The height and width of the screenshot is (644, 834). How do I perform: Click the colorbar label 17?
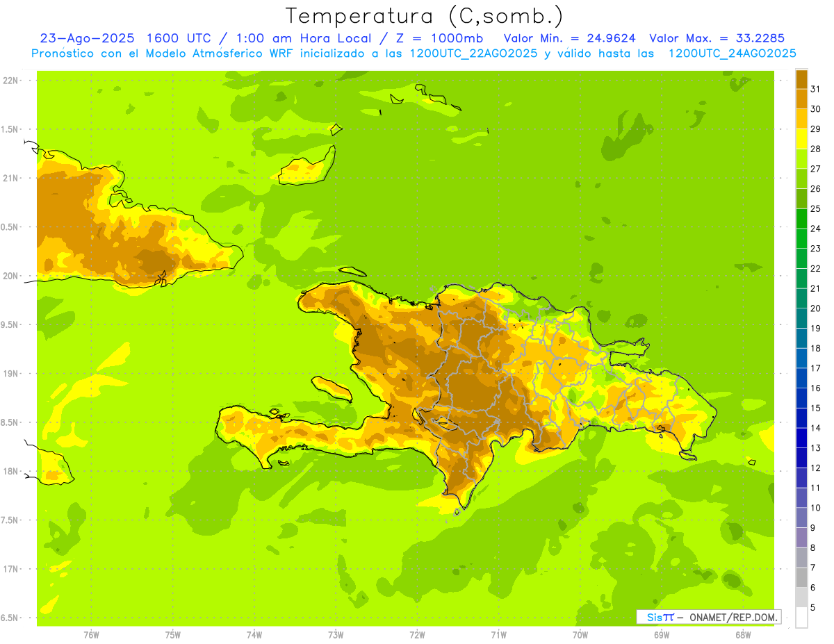pos(815,368)
